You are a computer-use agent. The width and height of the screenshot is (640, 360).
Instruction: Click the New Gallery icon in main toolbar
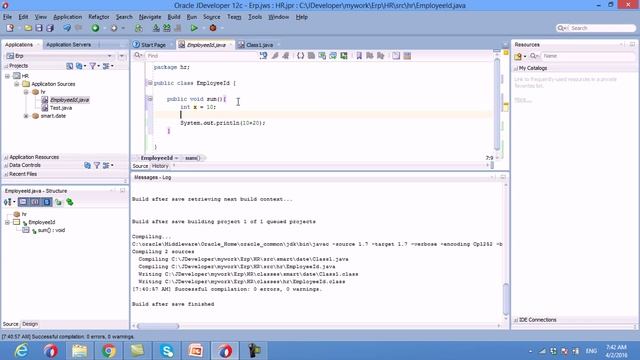click(x=10, y=28)
